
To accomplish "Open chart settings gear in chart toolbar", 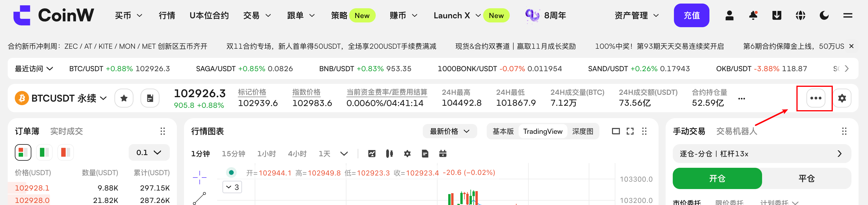I will click(x=407, y=154).
